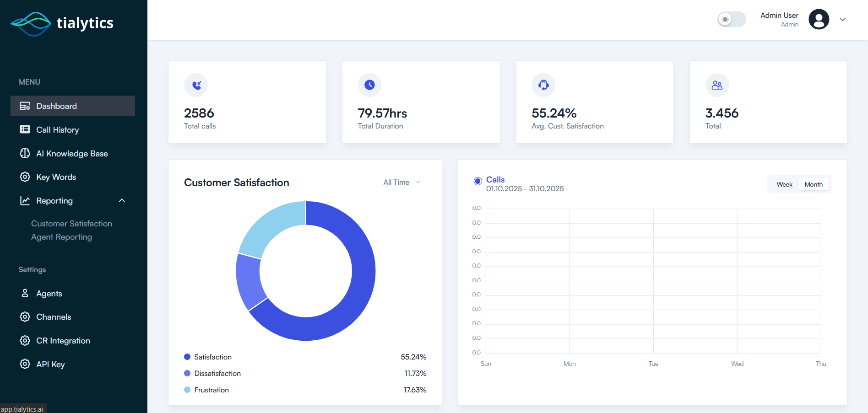Click the Agents person icon
Screen dimensions: 868x413
coord(25,293)
